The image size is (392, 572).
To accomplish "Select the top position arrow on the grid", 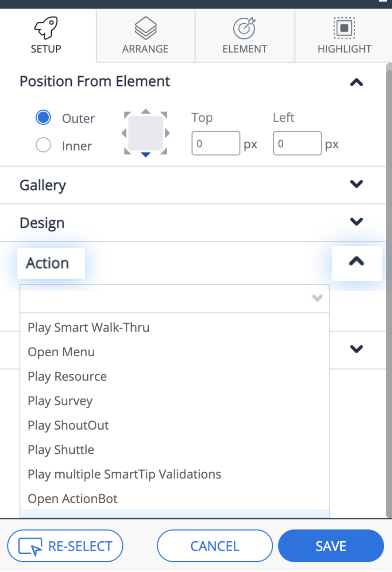I will 146,111.
